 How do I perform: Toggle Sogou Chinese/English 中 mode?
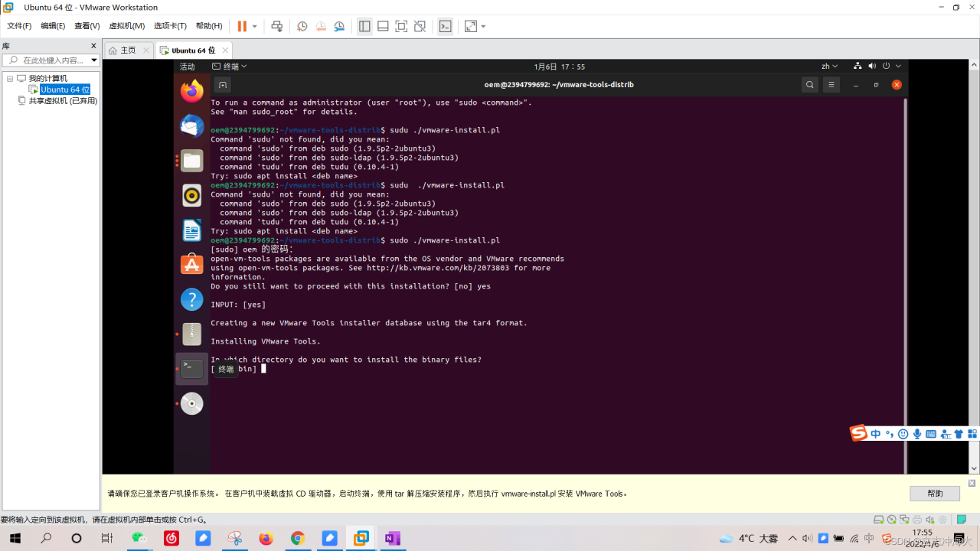coord(876,434)
